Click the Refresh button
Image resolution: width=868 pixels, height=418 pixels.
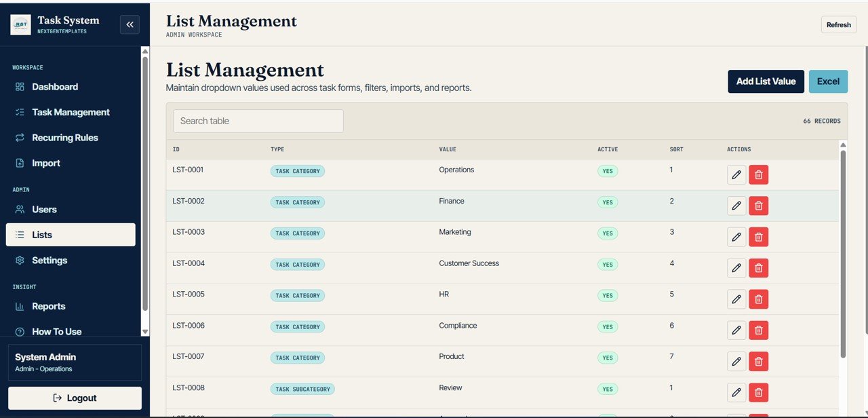coord(839,24)
